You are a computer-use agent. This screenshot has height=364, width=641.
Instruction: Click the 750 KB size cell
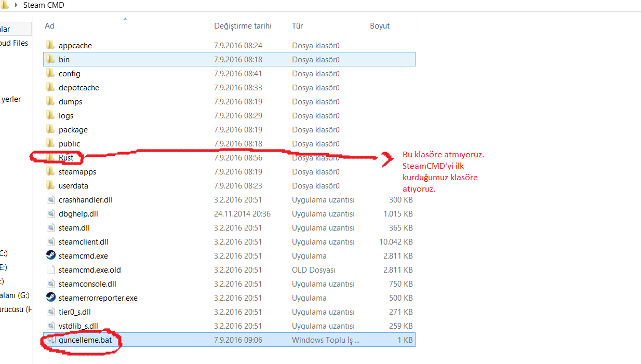[401, 284]
